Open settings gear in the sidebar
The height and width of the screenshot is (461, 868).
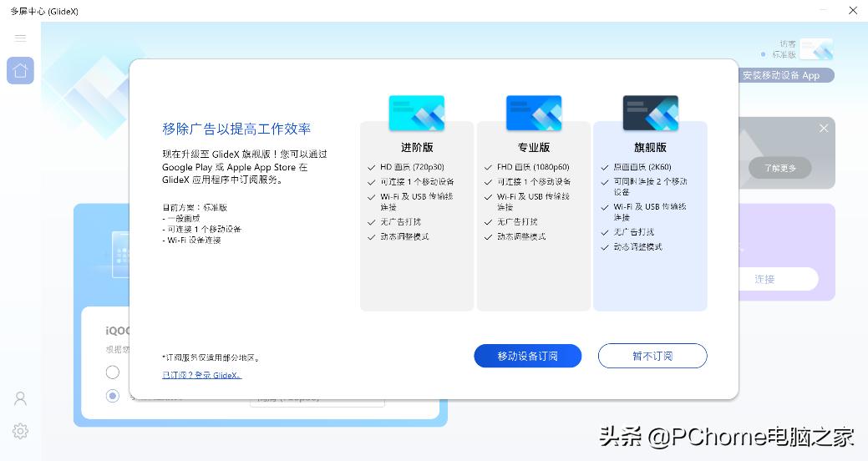point(21,431)
